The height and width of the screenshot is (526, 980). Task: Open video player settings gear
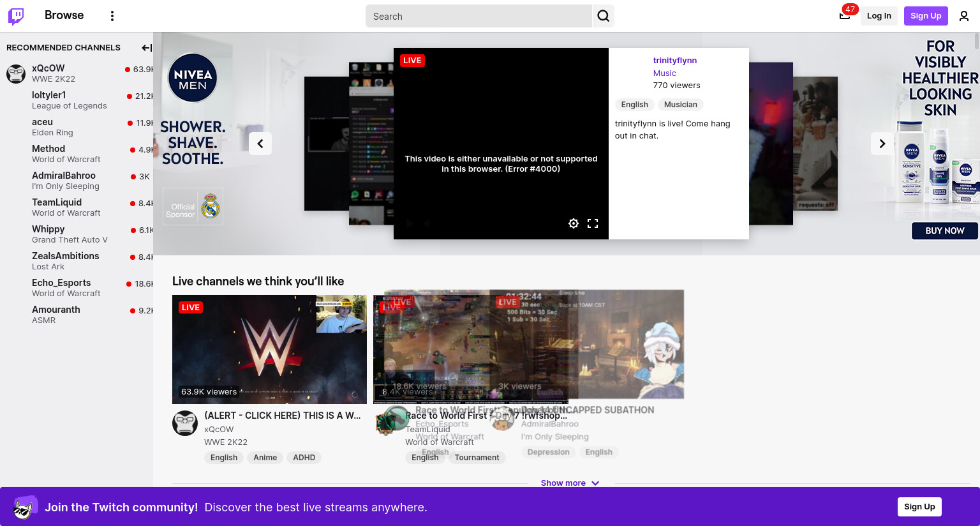point(574,223)
